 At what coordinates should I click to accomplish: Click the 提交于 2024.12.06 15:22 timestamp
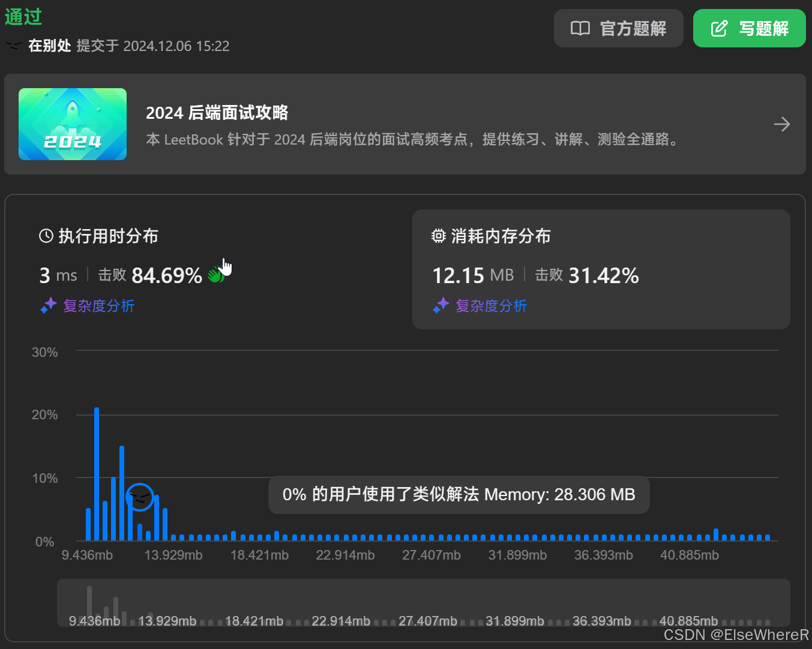pos(153,46)
